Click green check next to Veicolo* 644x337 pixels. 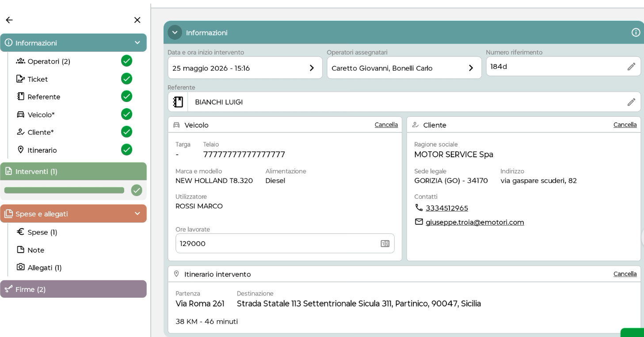tap(126, 114)
